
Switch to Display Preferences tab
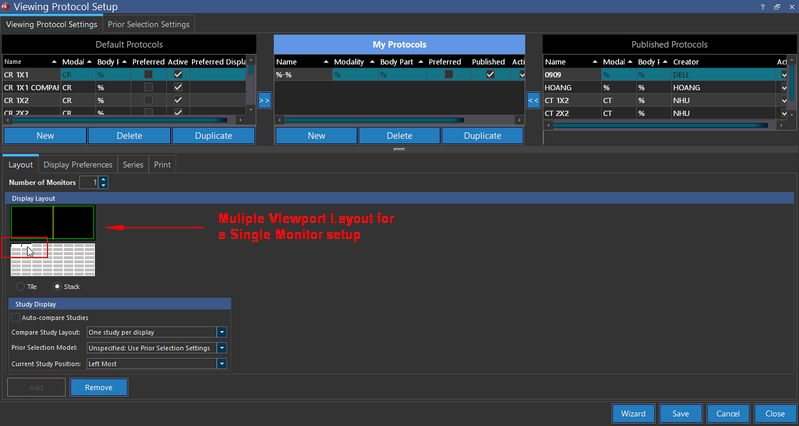(x=78, y=163)
